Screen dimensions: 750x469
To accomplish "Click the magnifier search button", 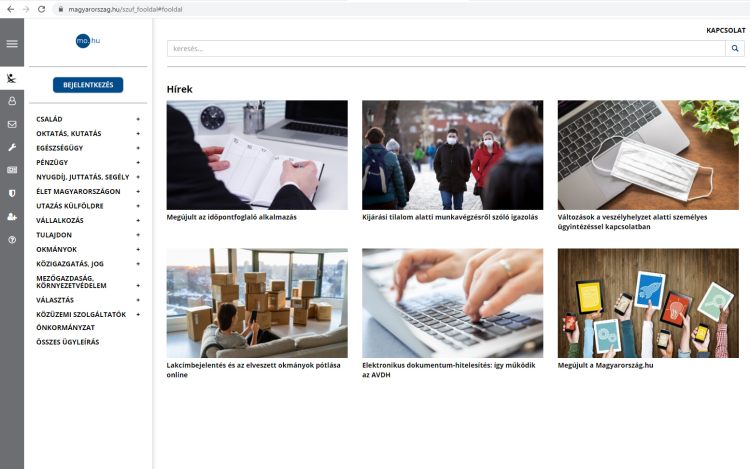I will pos(735,48).
